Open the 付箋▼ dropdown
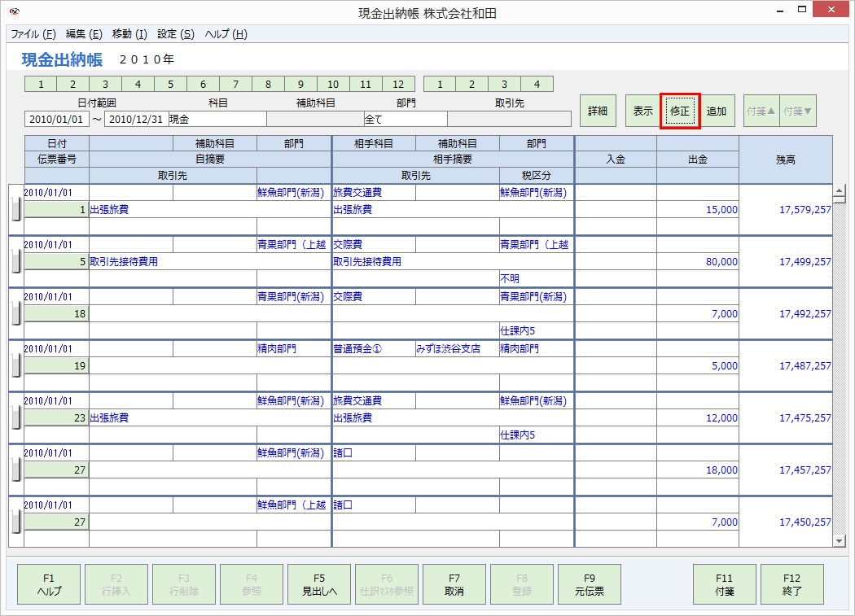The width and height of the screenshot is (855, 616). (x=798, y=111)
